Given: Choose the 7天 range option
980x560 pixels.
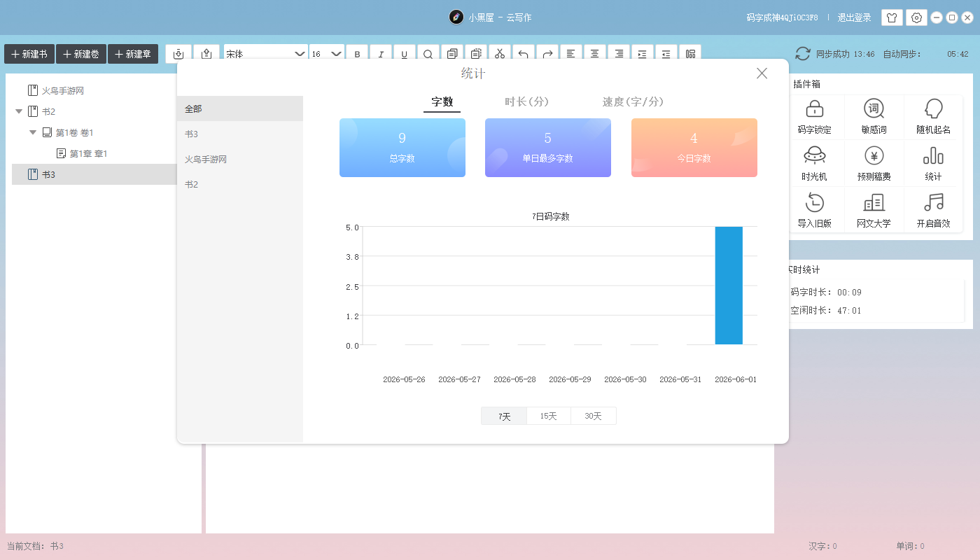Looking at the screenshot, I should (x=504, y=416).
